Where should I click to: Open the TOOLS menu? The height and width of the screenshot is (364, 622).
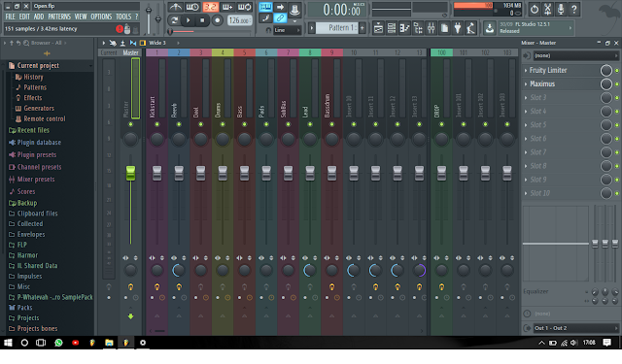[x=123, y=17]
